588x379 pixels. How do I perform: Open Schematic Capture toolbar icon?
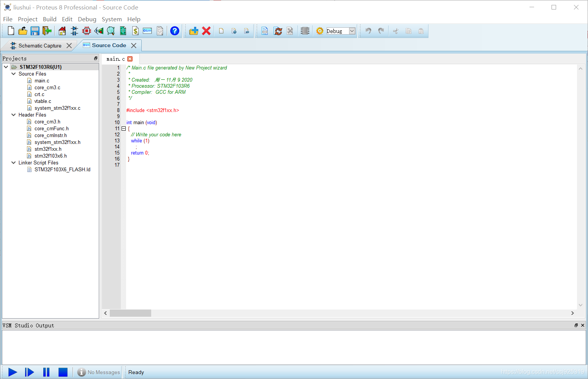[x=74, y=31]
